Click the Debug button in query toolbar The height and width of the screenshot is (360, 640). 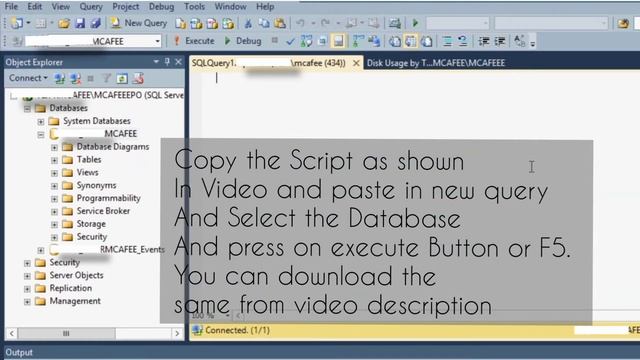point(243,41)
